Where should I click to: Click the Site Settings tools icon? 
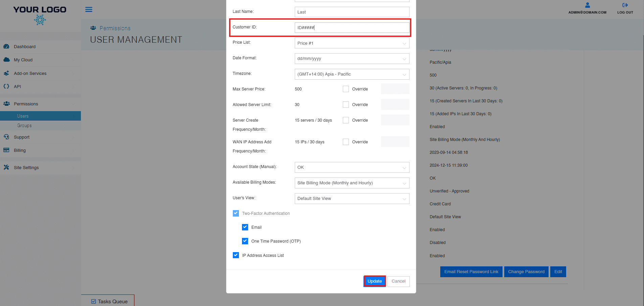(6, 167)
